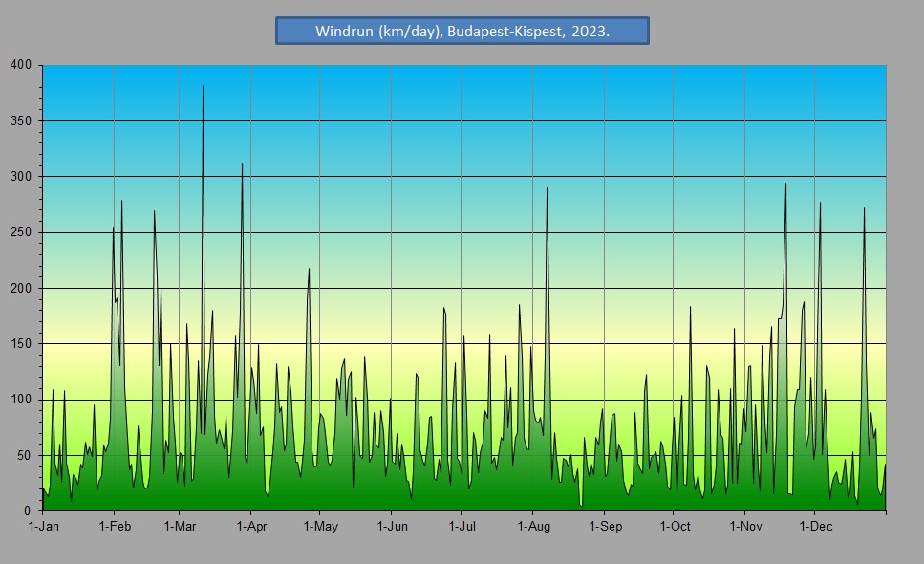Click the 1-Dec date label
Viewport: 924px width, 564px height.
click(x=814, y=526)
